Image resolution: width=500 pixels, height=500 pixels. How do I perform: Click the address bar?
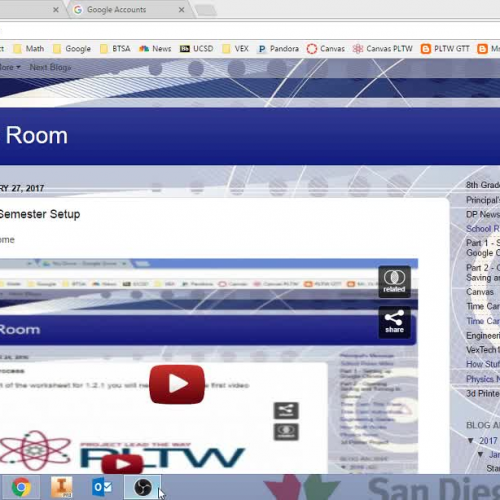pos(250,31)
